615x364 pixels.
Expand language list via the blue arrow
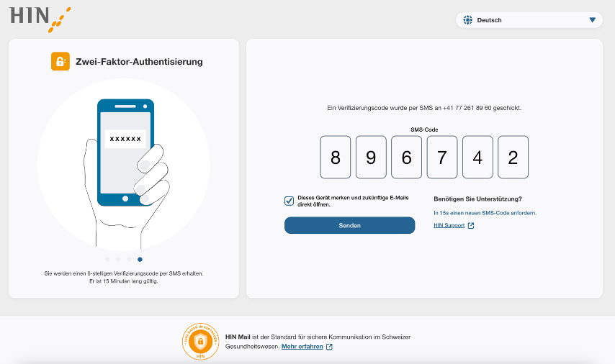(x=592, y=20)
